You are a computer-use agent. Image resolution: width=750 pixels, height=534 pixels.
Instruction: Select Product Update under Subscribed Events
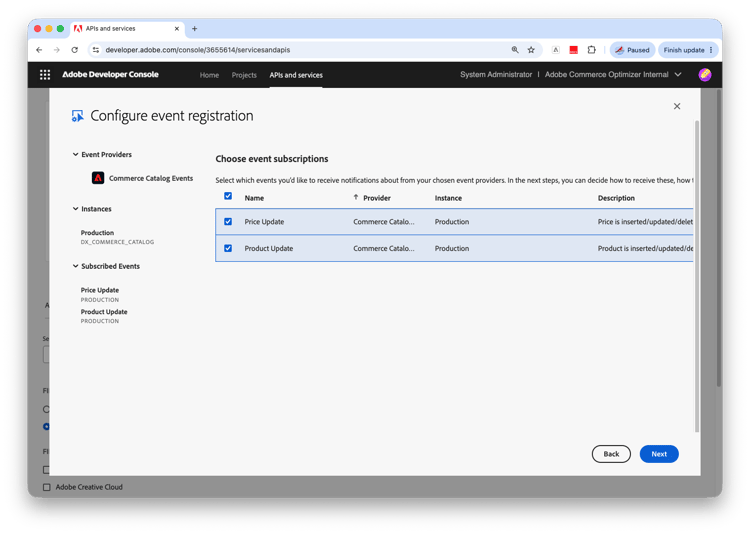click(104, 316)
